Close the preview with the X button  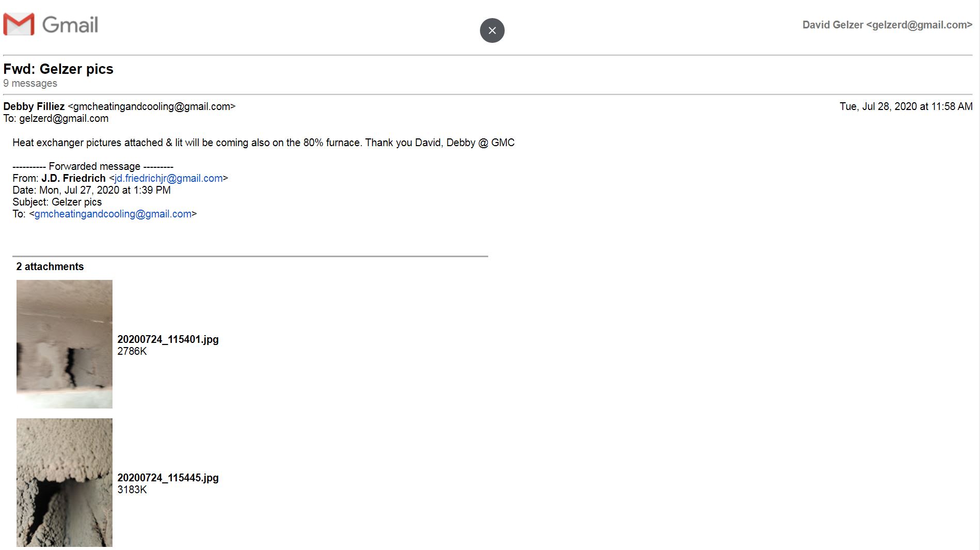click(x=492, y=30)
